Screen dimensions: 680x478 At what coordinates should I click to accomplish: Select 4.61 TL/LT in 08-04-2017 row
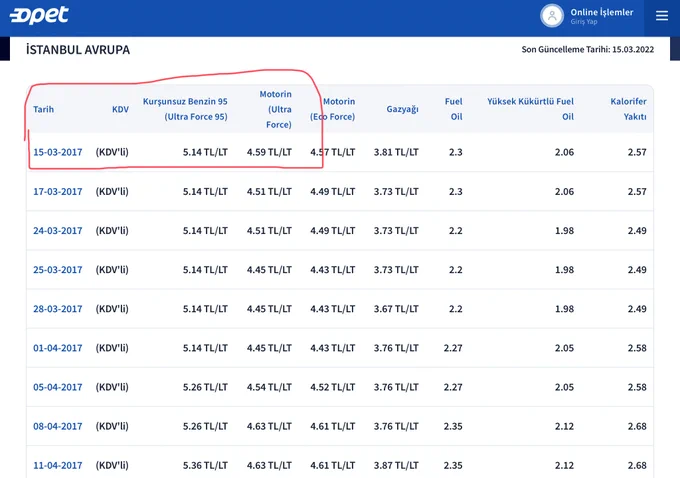[333, 426]
